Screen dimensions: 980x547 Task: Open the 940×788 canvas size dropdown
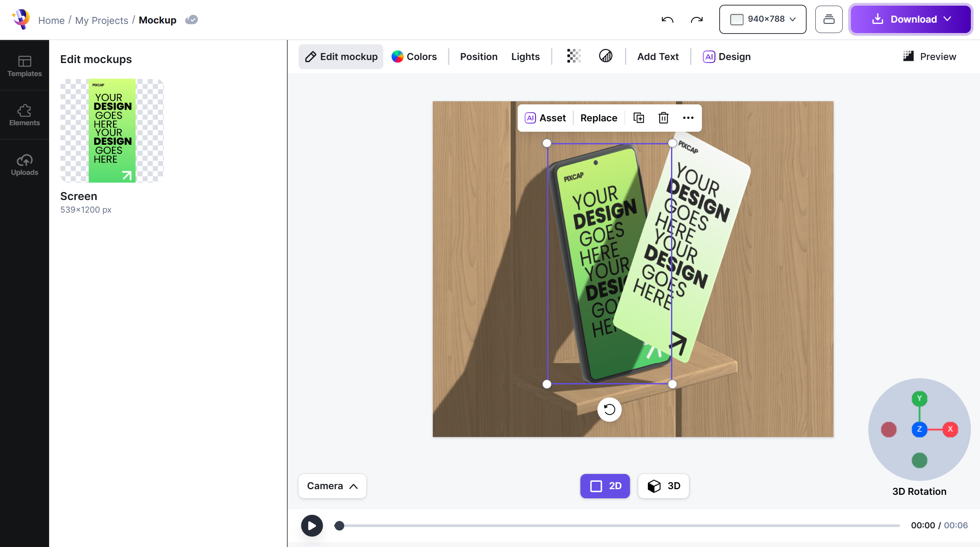click(x=762, y=20)
